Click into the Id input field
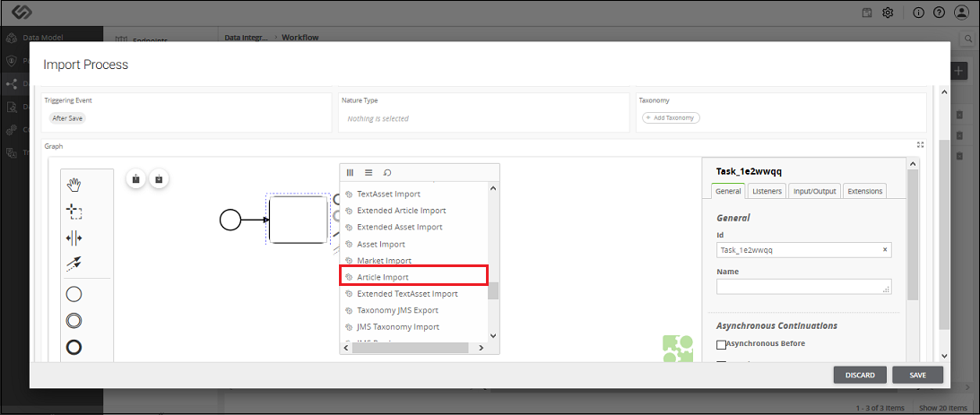Screen dimensions: 980x415 coord(803,249)
